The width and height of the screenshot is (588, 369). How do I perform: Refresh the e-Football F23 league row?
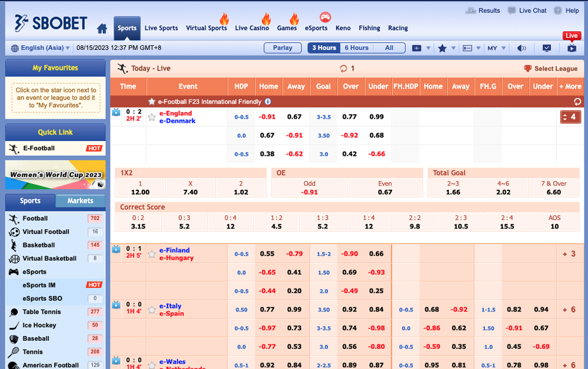(x=577, y=102)
